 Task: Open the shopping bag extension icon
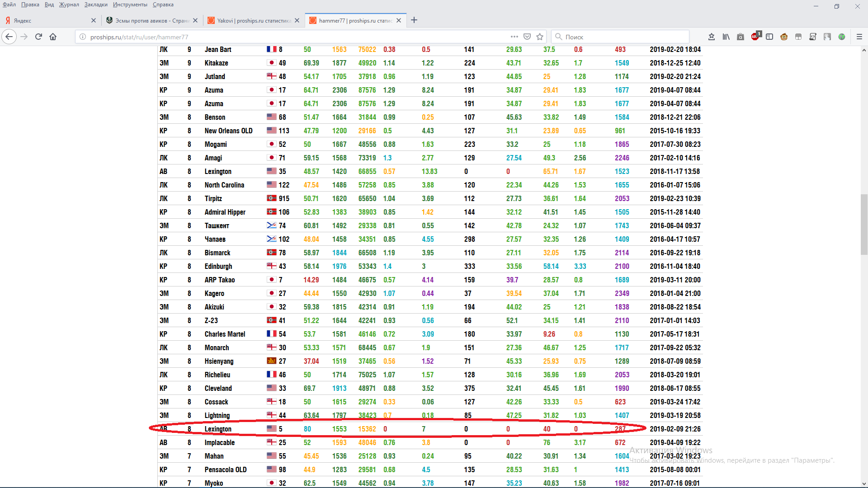point(741,37)
